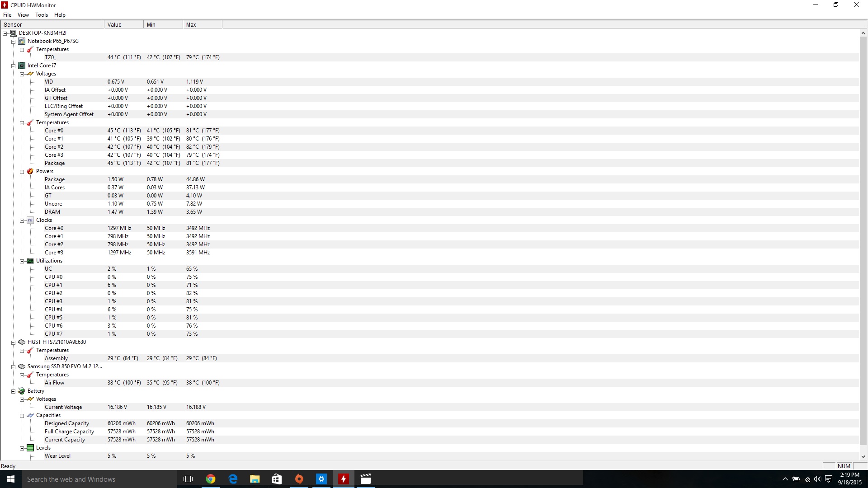The width and height of the screenshot is (868, 488).
Task: Launch Google Chrome from the taskbar
Action: click(210, 479)
